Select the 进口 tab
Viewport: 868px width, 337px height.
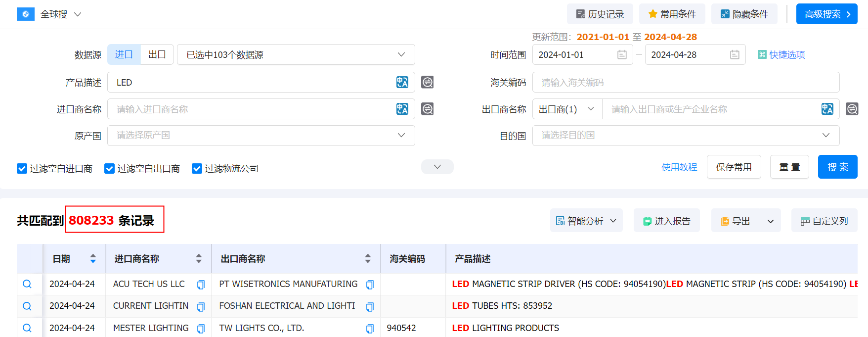124,54
